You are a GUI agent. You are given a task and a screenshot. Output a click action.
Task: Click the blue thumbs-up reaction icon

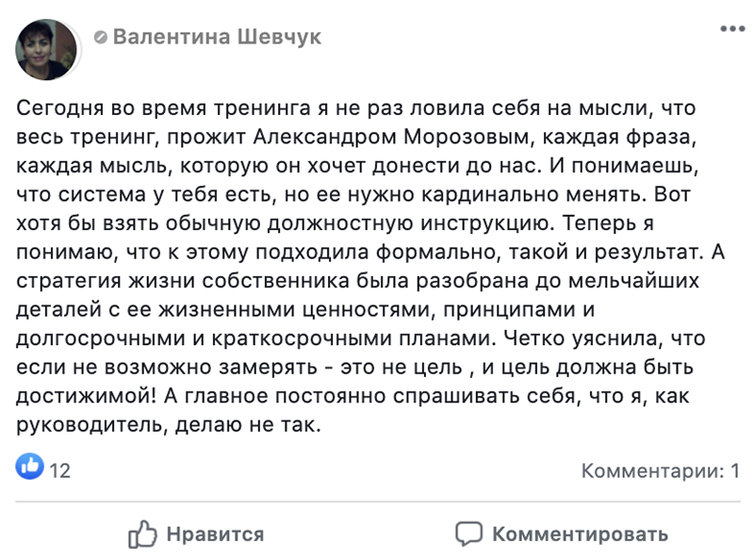(31, 466)
